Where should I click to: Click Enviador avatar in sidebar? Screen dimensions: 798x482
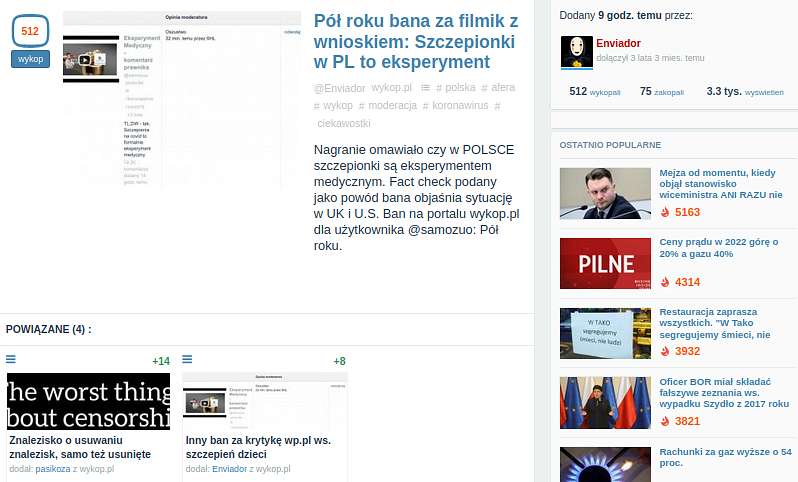coord(577,52)
